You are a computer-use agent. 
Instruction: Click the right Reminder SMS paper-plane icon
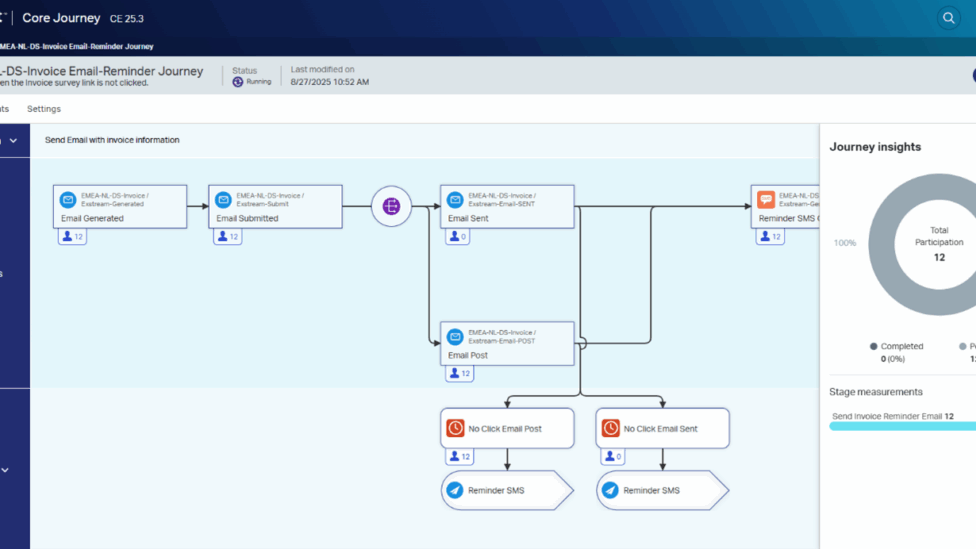(x=610, y=490)
